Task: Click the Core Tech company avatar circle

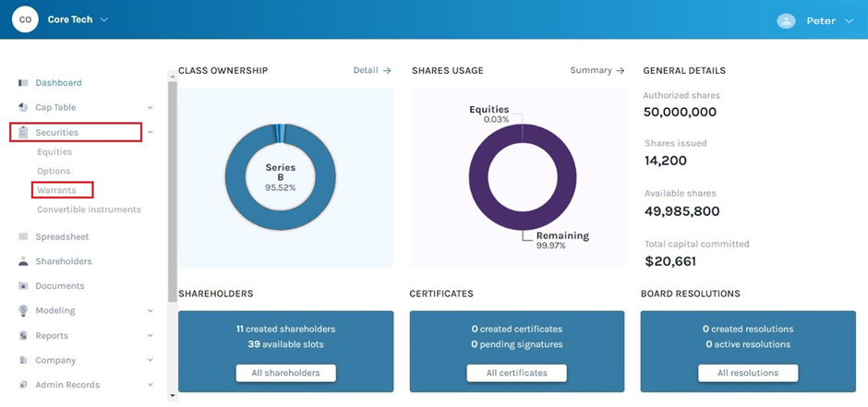Action: point(25,19)
